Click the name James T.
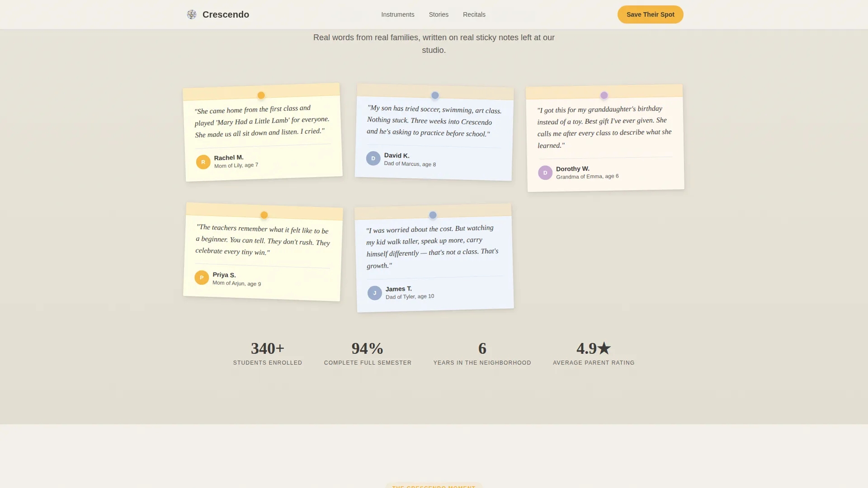Screen dimensions: 868x488 click(398, 289)
